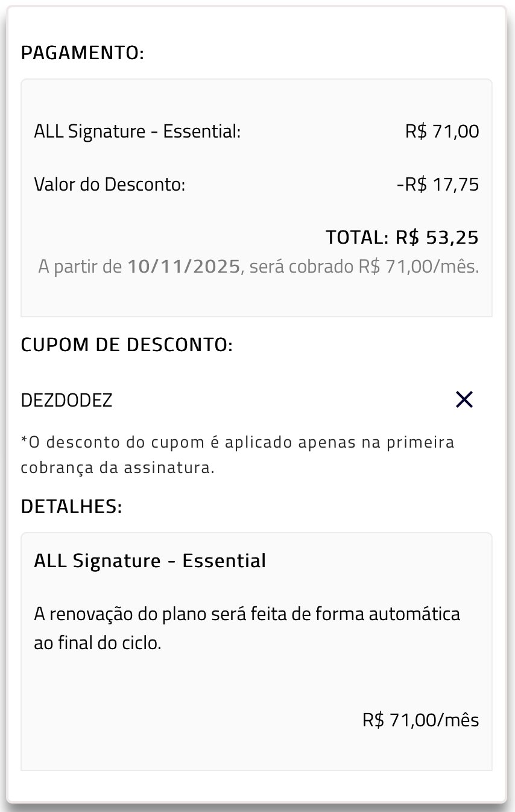
Task: Click the R$ 71,00 plan price in payment summary
Action: 442,131
